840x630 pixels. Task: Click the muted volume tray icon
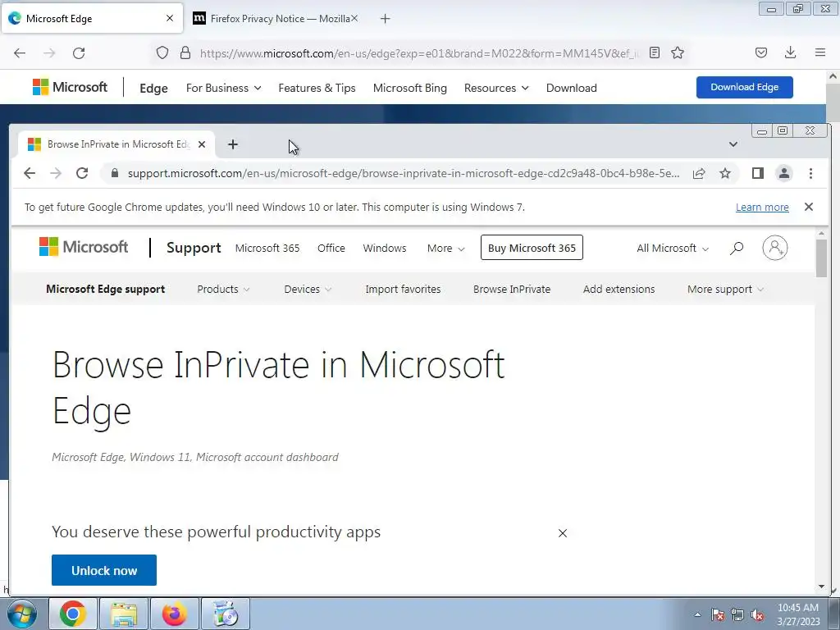click(x=757, y=615)
